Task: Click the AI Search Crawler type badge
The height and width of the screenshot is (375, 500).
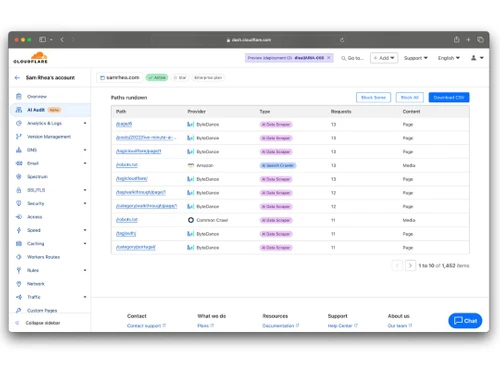Action: coord(278,165)
